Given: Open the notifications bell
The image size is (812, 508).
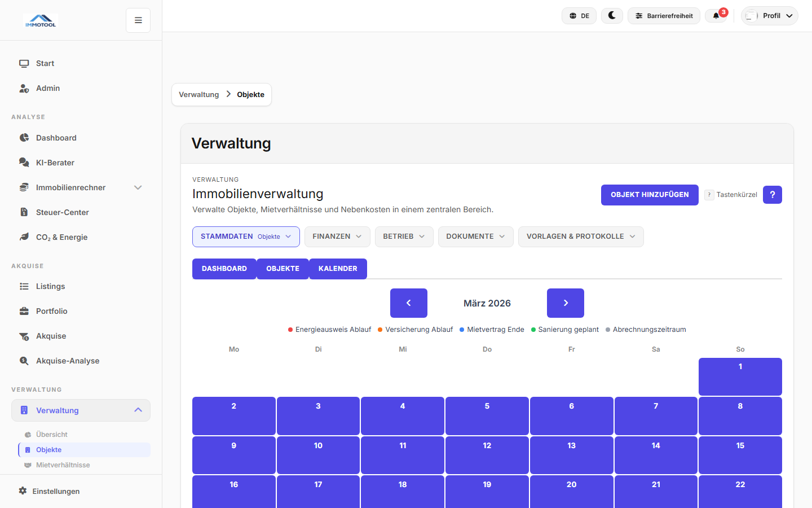Looking at the screenshot, I should click(x=716, y=16).
